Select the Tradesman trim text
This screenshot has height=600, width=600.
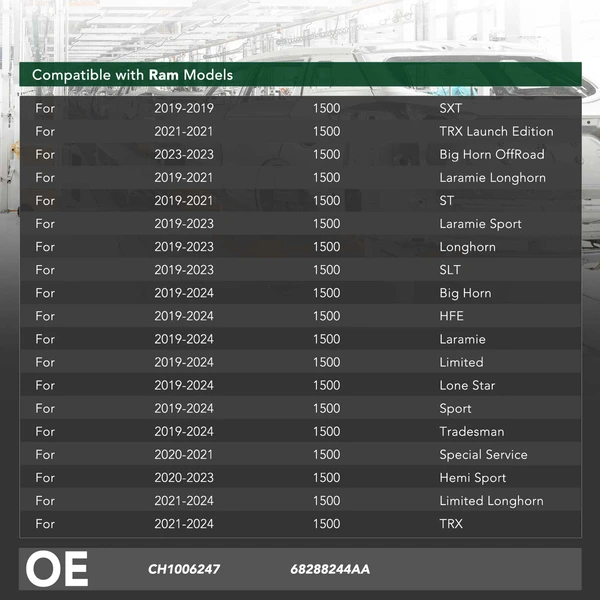(471, 431)
